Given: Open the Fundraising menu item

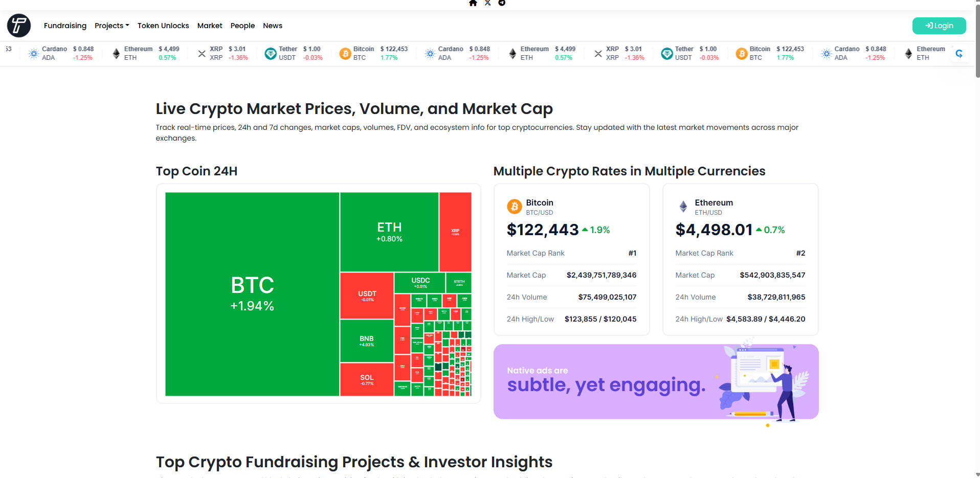Looking at the screenshot, I should [65, 26].
